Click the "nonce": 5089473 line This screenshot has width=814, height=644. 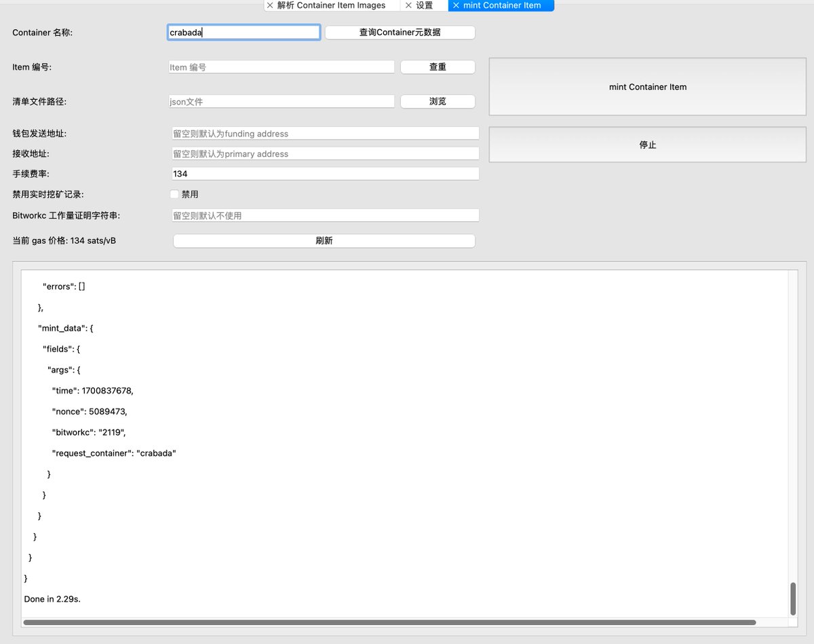(90, 411)
